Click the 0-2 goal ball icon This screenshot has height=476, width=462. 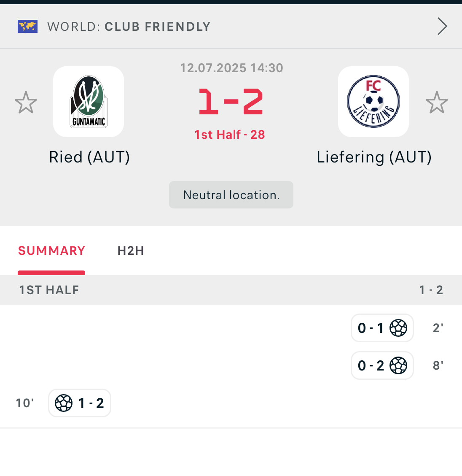(x=398, y=365)
